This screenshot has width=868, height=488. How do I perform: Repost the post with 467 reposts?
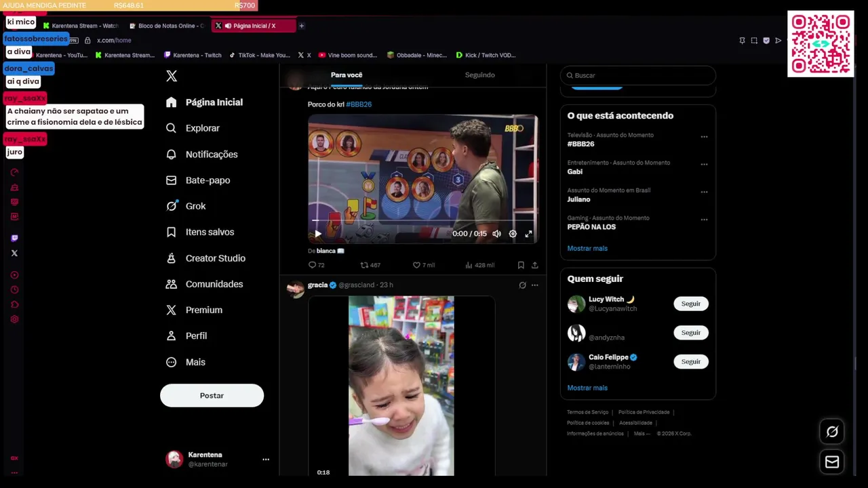coord(370,265)
